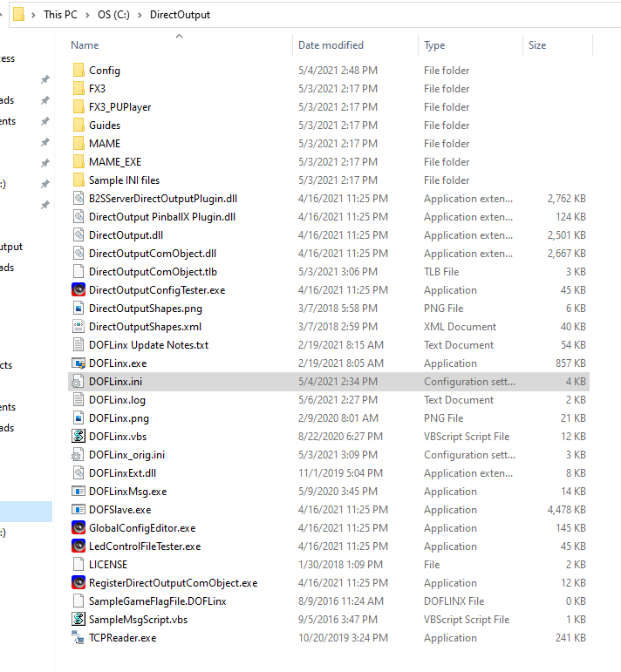Select the DirectOutputConfigTester.exe icon
The height and width of the screenshot is (672, 621).
pos(78,290)
